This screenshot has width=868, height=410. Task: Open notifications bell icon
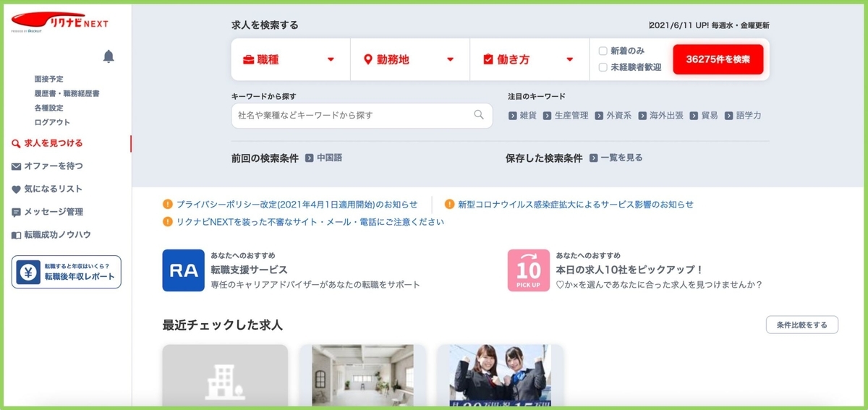pyautogui.click(x=109, y=56)
